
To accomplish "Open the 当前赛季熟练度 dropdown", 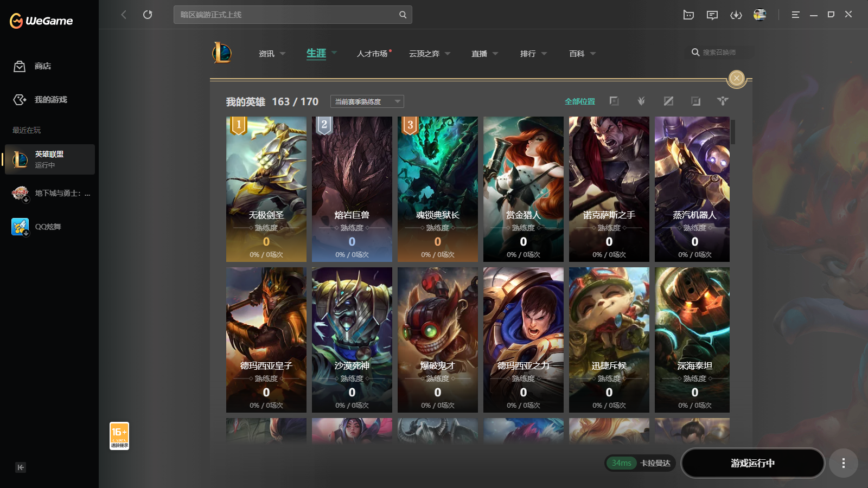I will point(367,101).
